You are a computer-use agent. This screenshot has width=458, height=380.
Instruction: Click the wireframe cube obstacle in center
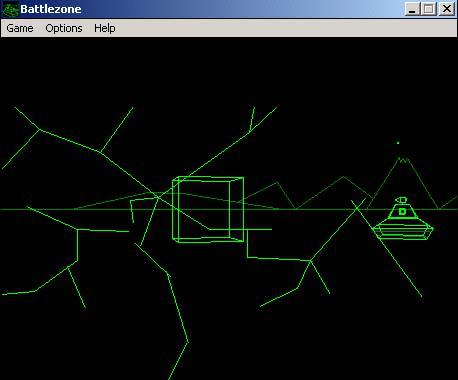pyautogui.click(x=208, y=209)
